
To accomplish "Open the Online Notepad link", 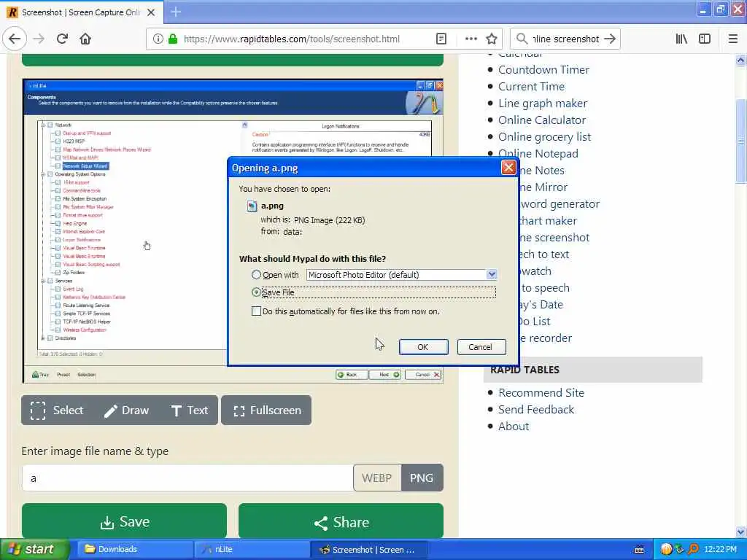I will tap(538, 153).
